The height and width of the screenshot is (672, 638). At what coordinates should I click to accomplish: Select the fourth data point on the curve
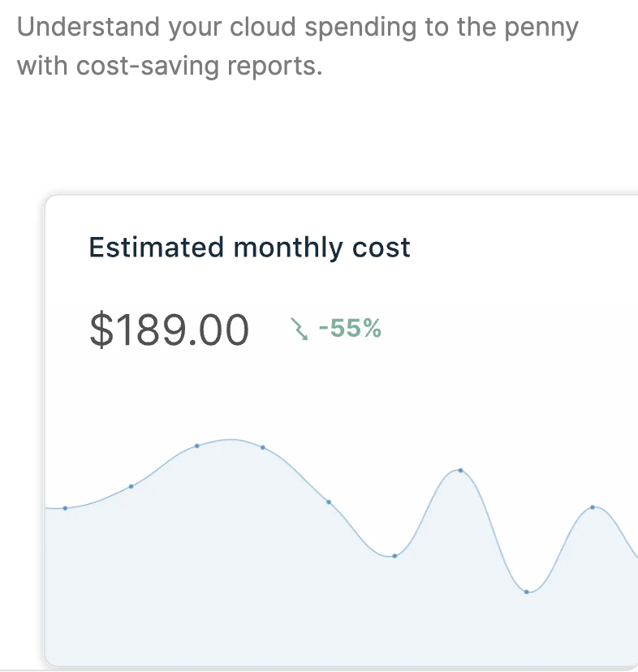[263, 447]
